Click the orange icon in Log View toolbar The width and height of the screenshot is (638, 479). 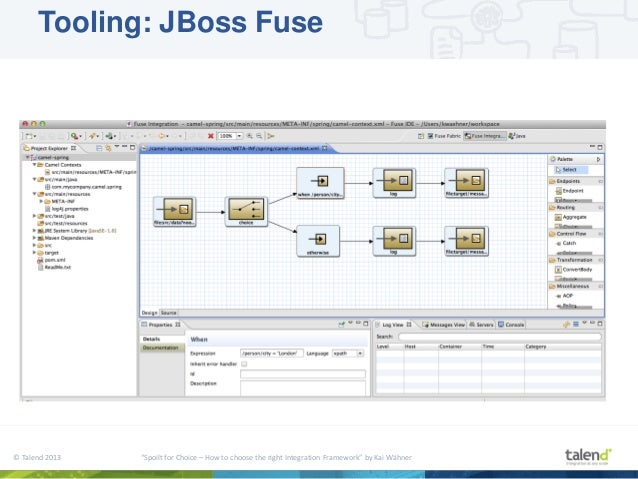coord(566,324)
